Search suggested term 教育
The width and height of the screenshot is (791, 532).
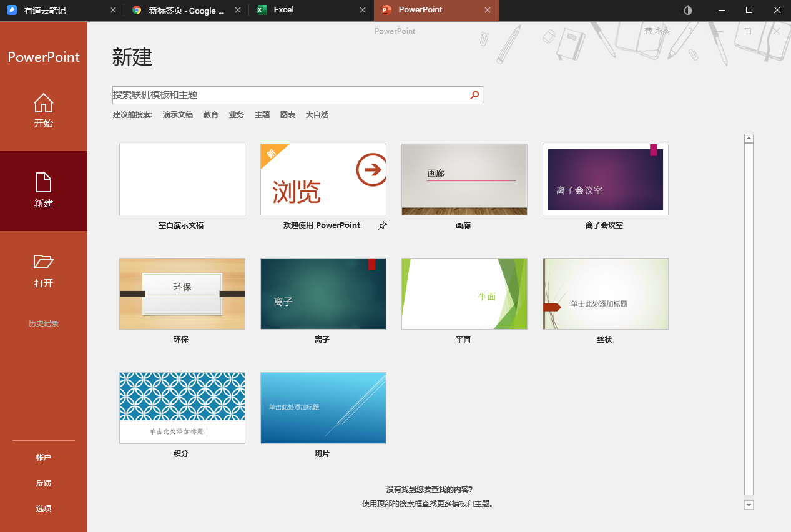211,115
